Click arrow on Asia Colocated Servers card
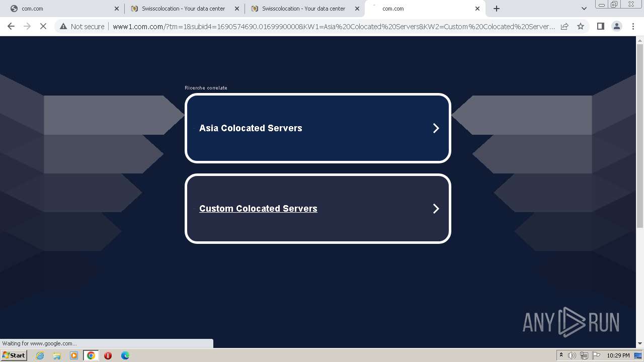 tap(436, 128)
